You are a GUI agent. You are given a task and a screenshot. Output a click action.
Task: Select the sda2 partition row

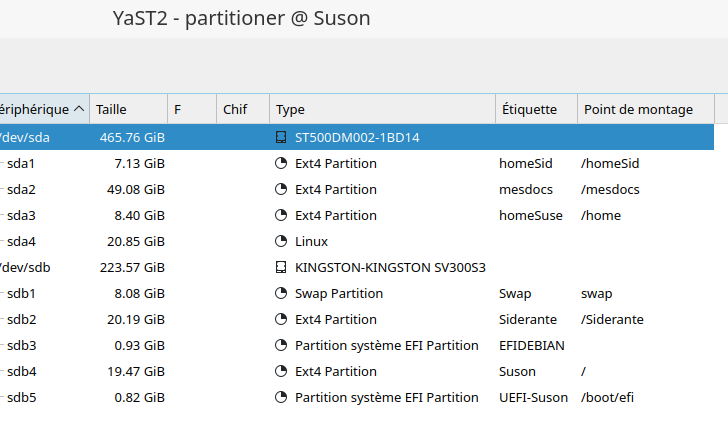[x=21, y=189]
